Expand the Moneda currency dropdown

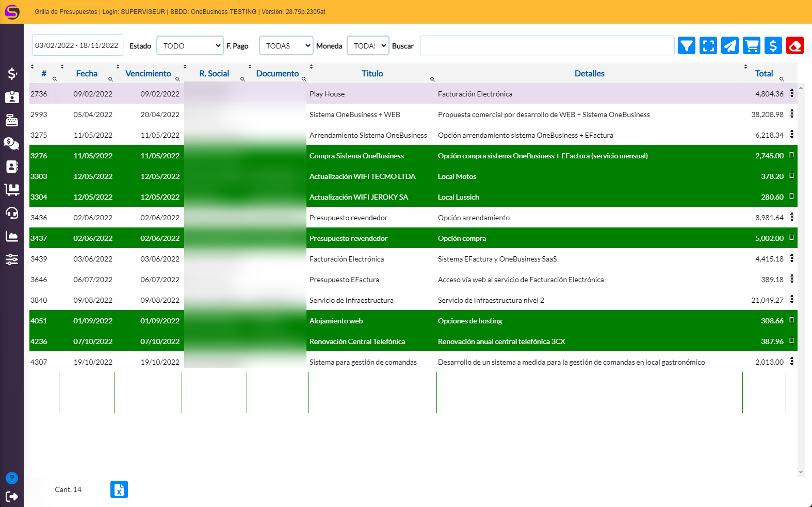tap(368, 46)
